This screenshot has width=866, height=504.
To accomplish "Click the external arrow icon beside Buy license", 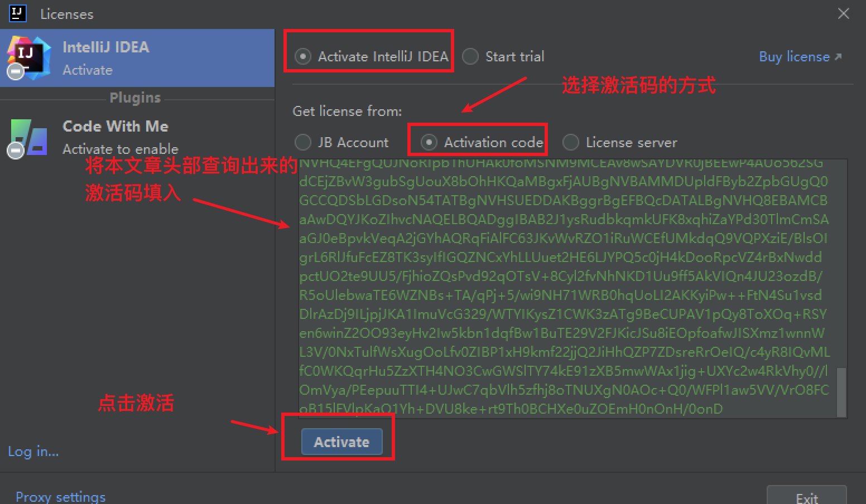I will coord(838,57).
